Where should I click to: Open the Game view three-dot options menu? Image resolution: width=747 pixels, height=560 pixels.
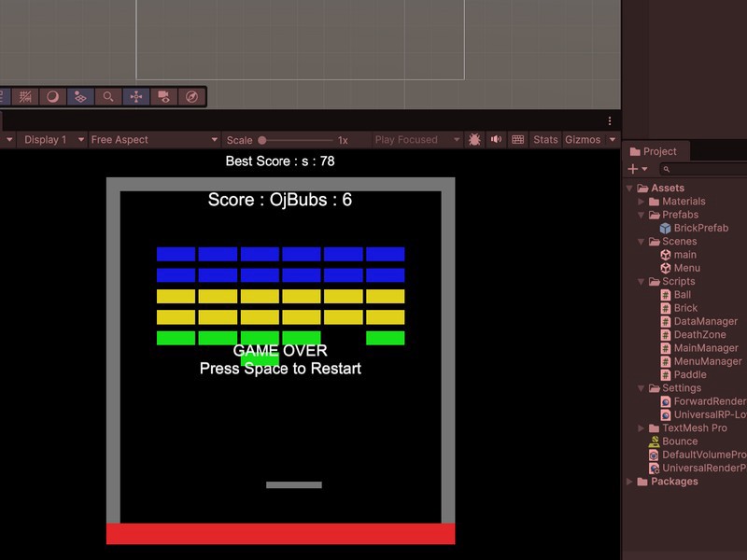tap(610, 121)
